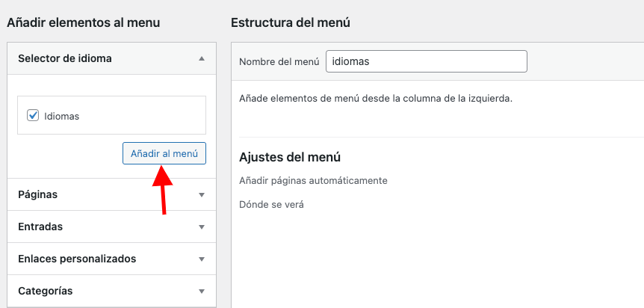Click the Nombre del menú label
Screen dimensions: 644x308
pos(279,62)
